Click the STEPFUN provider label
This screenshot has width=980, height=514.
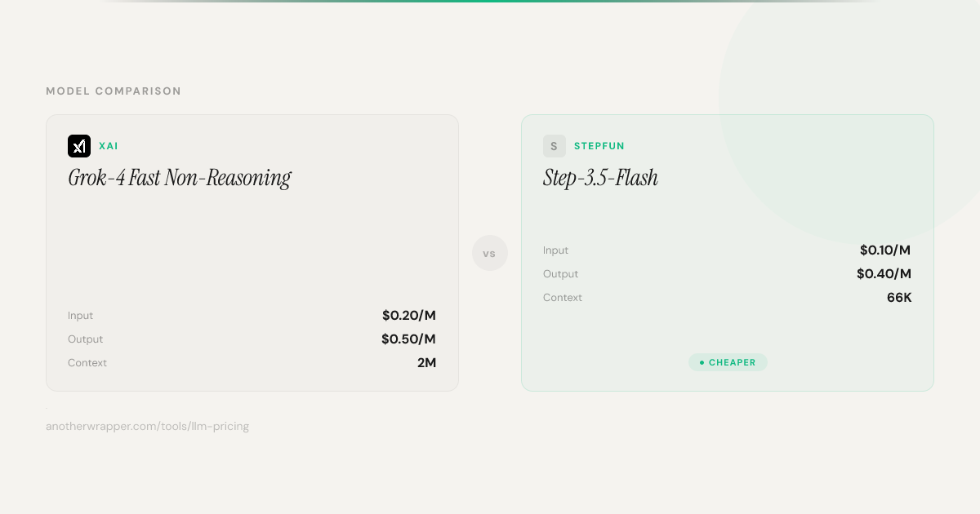tap(599, 146)
